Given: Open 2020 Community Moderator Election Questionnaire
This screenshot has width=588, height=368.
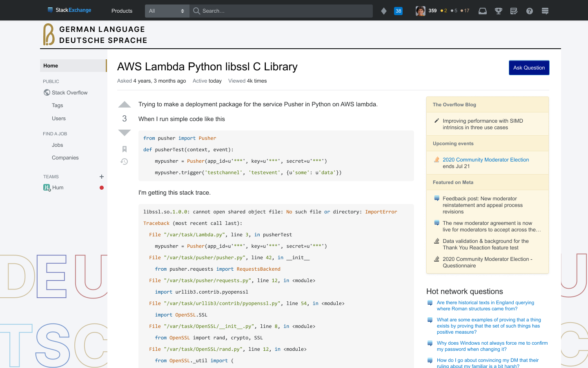Looking at the screenshot, I should [488, 263].
